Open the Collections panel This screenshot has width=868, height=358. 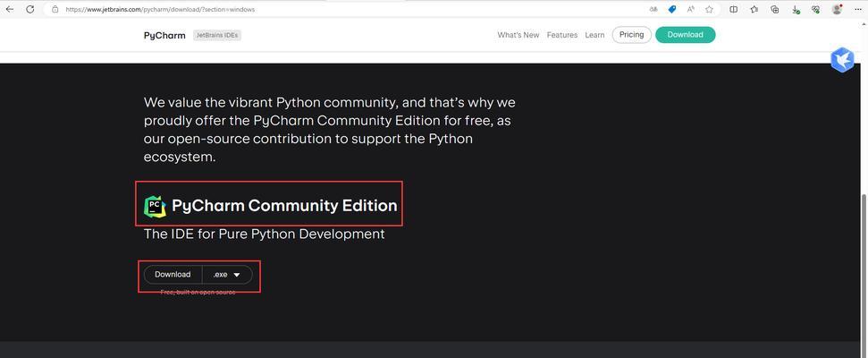click(775, 10)
